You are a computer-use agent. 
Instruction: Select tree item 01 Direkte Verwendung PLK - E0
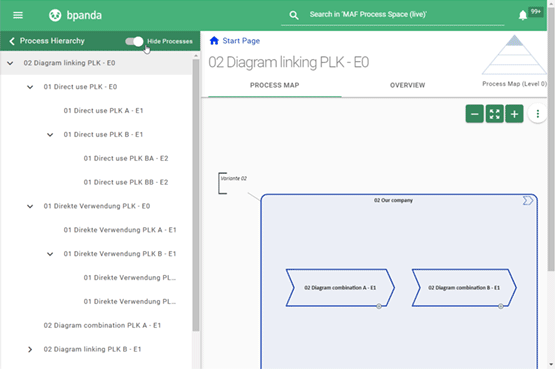pos(97,206)
